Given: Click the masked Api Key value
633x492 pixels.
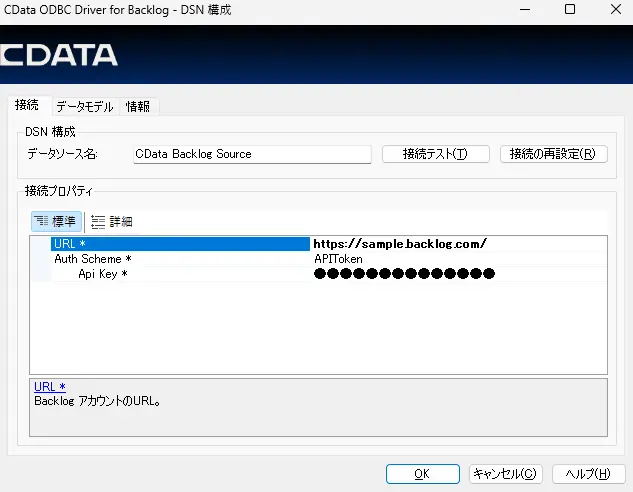Looking at the screenshot, I should [x=404, y=274].
